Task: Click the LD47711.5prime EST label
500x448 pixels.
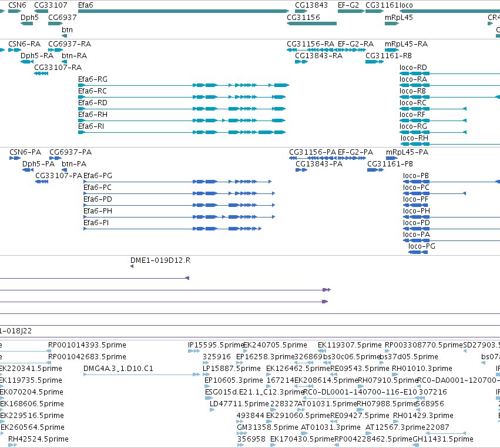Action: (x=239, y=404)
